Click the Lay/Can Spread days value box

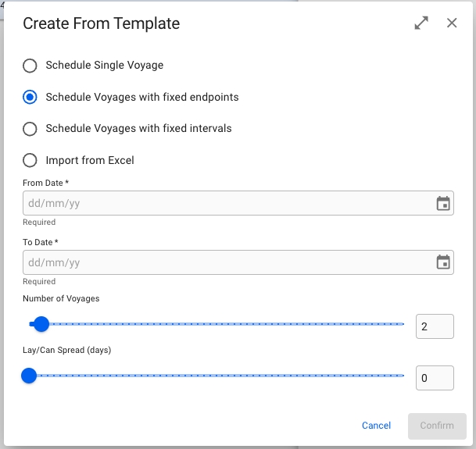pos(435,378)
